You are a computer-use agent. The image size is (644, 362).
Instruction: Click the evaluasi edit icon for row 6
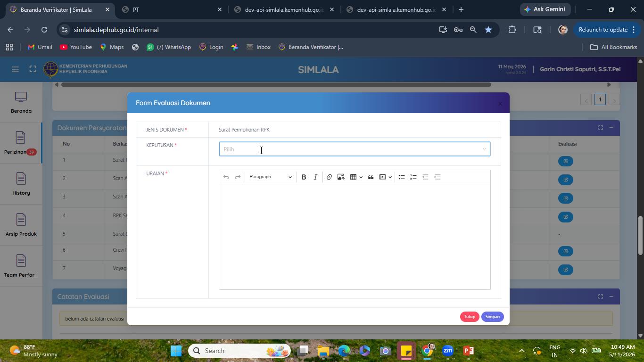point(565,251)
